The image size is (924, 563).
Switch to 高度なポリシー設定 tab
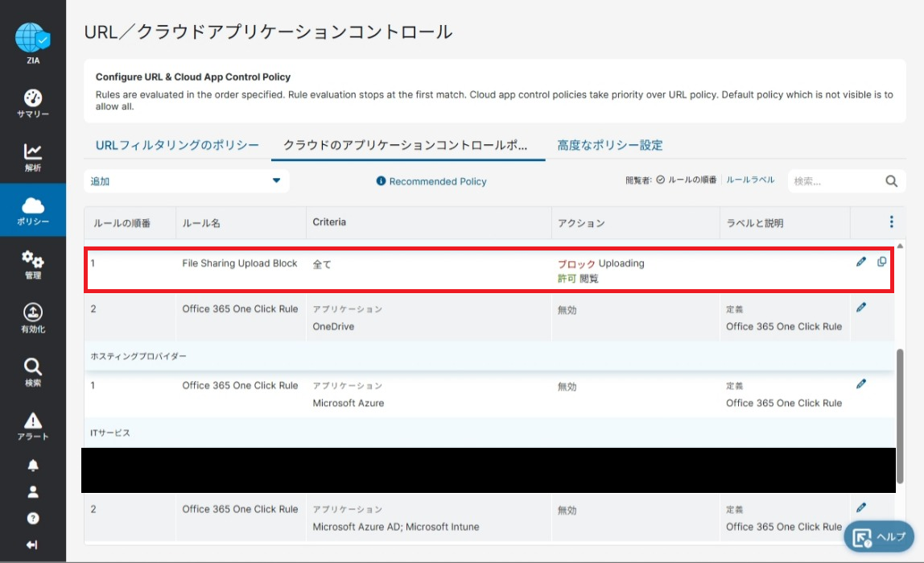(x=609, y=145)
